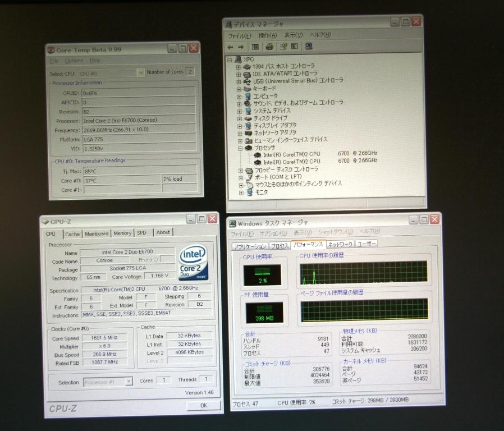Expand the floppy disk controller node
The image size is (504, 431).
240,171
